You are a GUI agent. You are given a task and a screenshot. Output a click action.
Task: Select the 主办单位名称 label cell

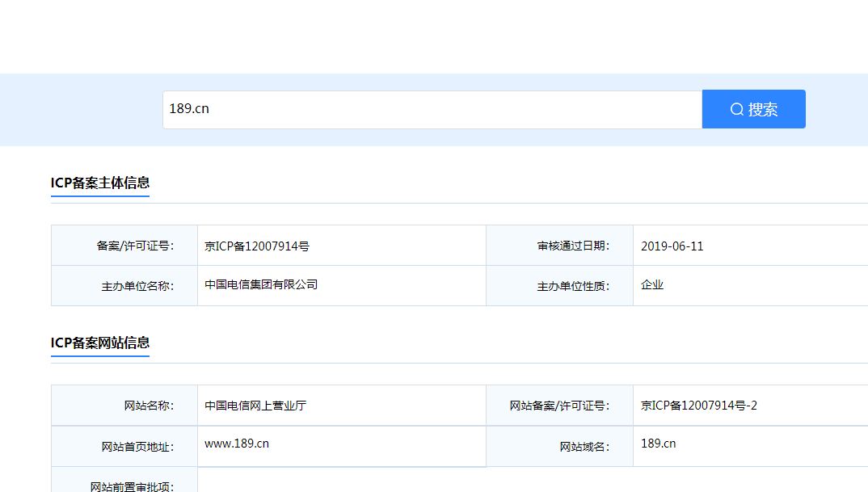(x=124, y=285)
